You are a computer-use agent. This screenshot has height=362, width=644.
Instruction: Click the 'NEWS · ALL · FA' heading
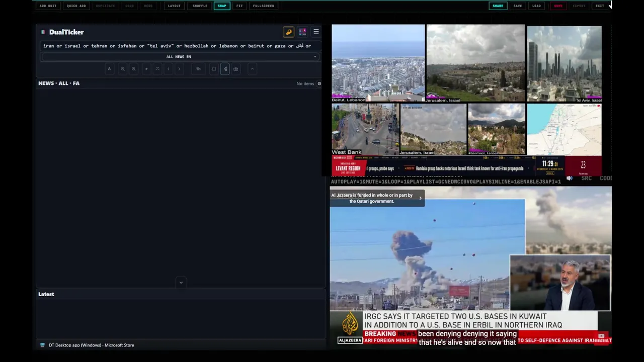coord(59,83)
